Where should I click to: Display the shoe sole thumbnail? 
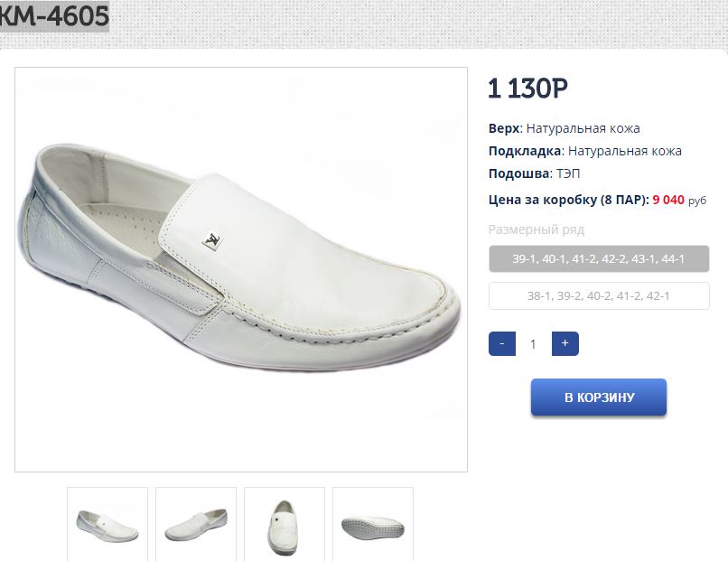click(x=372, y=525)
